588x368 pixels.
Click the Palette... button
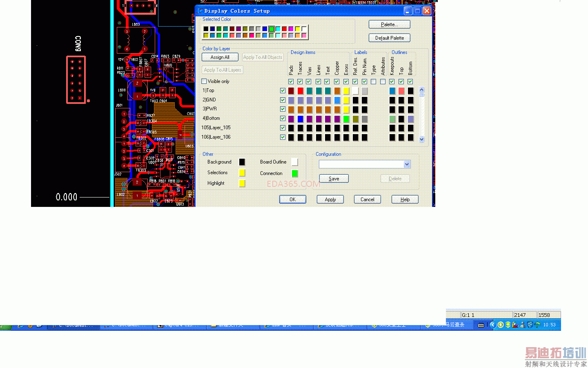390,25
